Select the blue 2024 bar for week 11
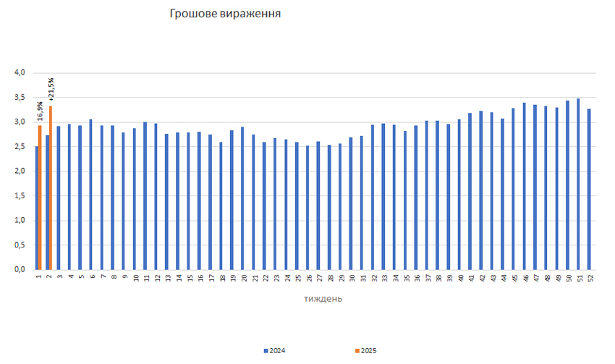 tap(145, 195)
